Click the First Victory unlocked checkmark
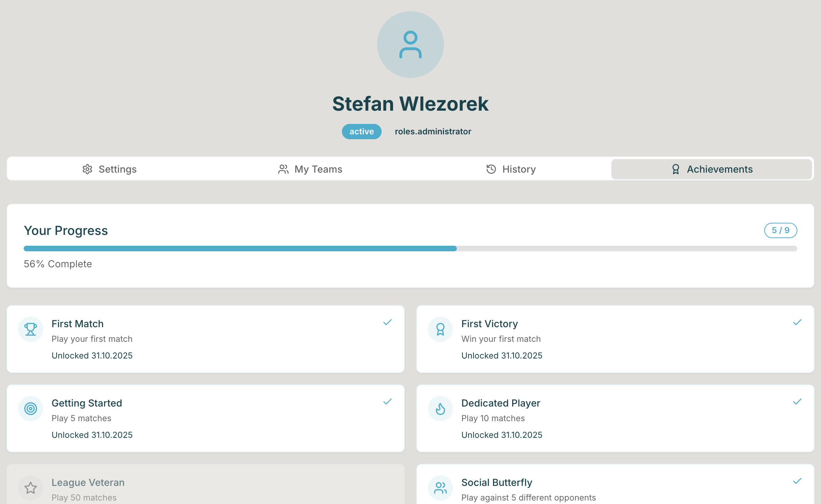The width and height of the screenshot is (821, 504). pos(797,322)
